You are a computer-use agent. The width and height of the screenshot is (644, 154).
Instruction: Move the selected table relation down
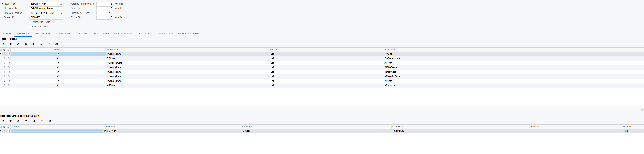click(41, 44)
